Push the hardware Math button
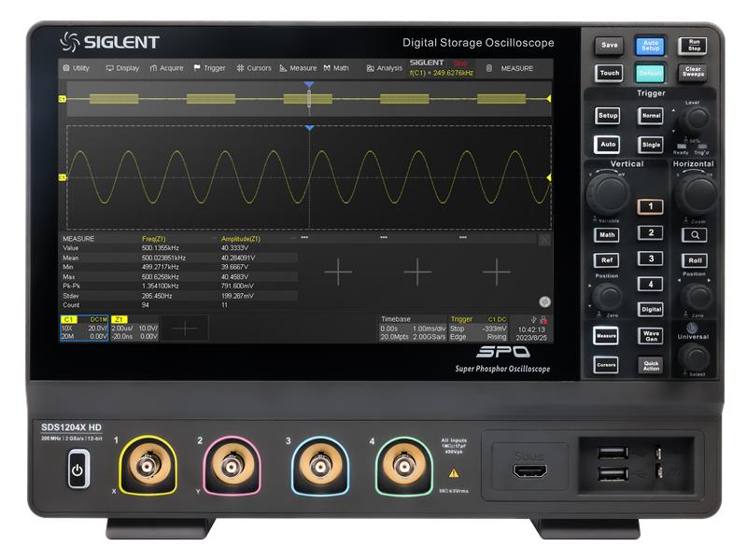This screenshot has height=560, width=747. pyautogui.click(x=607, y=235)
